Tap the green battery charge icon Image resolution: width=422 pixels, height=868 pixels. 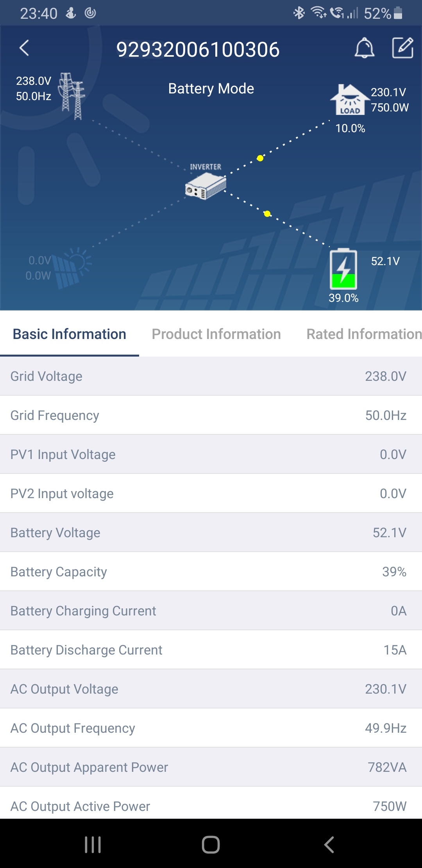point(343,269)
